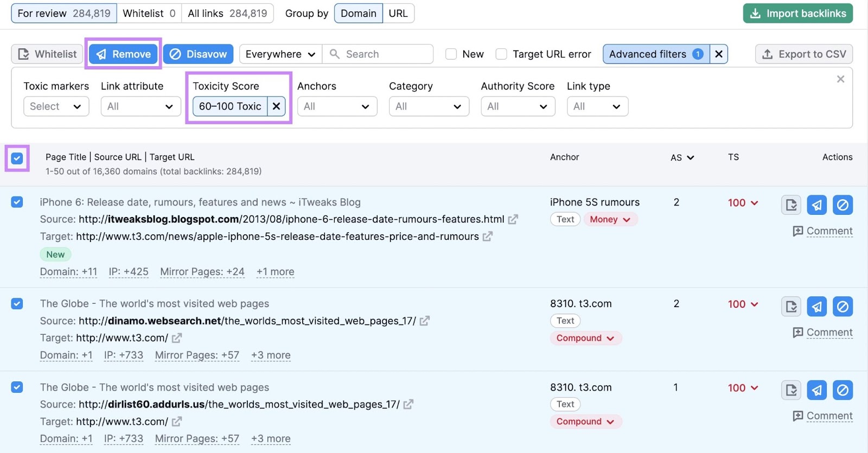Add Comment on dirlist60.addurls.us row
Image resolution: width=868 pixels, height=453 pixels.
822,416
